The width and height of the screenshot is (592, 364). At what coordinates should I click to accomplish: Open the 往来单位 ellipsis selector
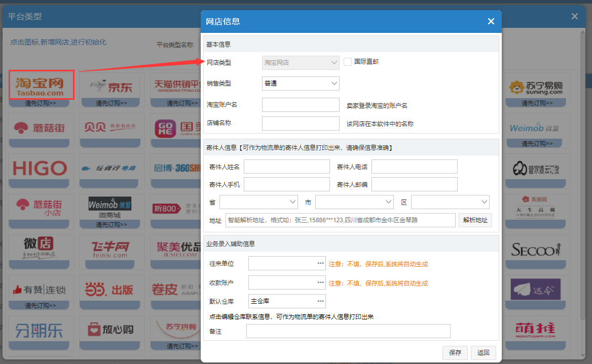tap(320, 263)
